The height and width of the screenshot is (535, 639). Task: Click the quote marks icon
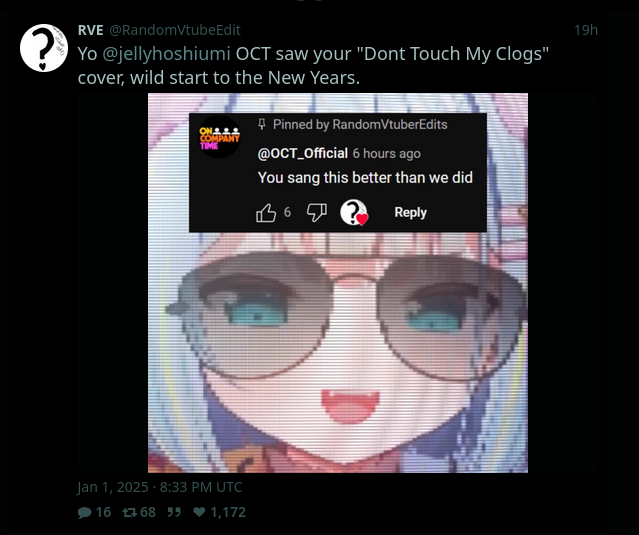[x=174, y=512]
